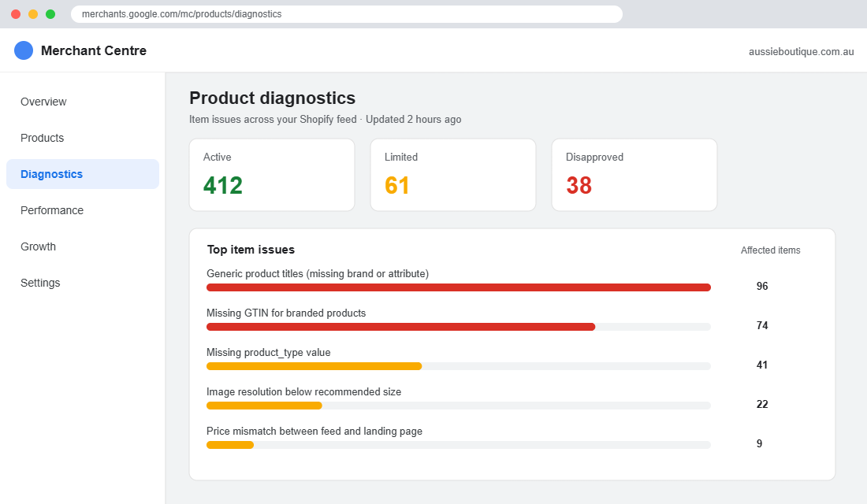The height and width of the screenshot is (504, 867).
Task: Click the orange Missing product_type progress bar
Action: click(x=314, y=366)
